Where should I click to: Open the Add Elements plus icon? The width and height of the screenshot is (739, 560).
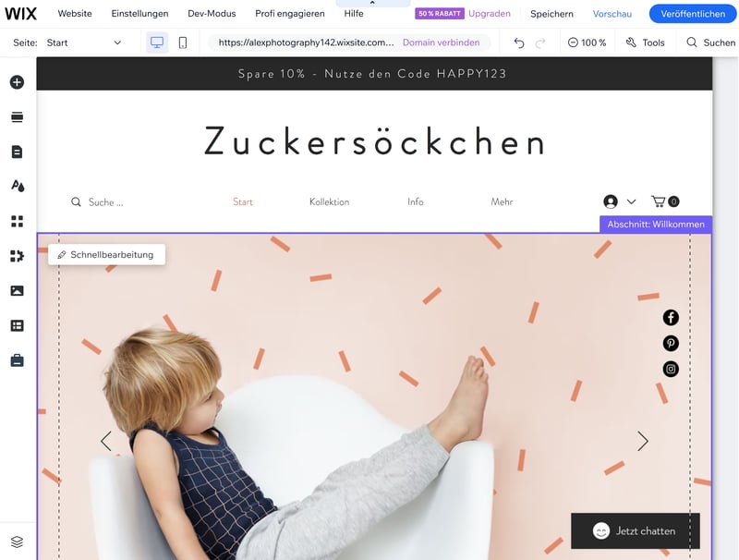tap(17, 82)
